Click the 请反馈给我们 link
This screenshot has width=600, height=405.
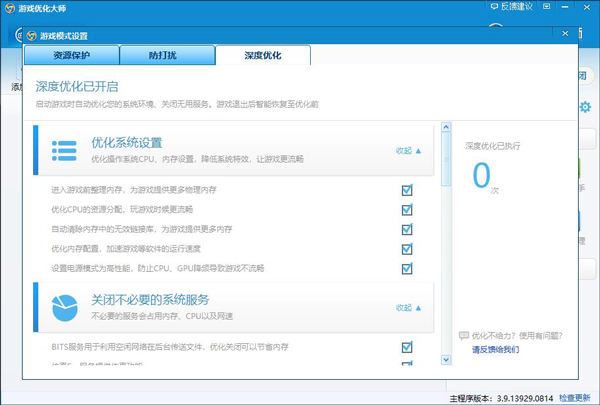495,350
